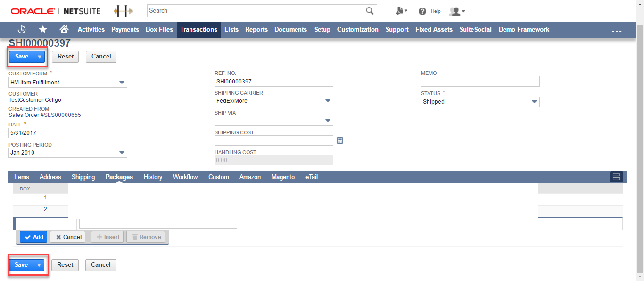Focus the global Search field
This screenshot has width=644, height=281.
pyautogui.click(x=256, y=11)
